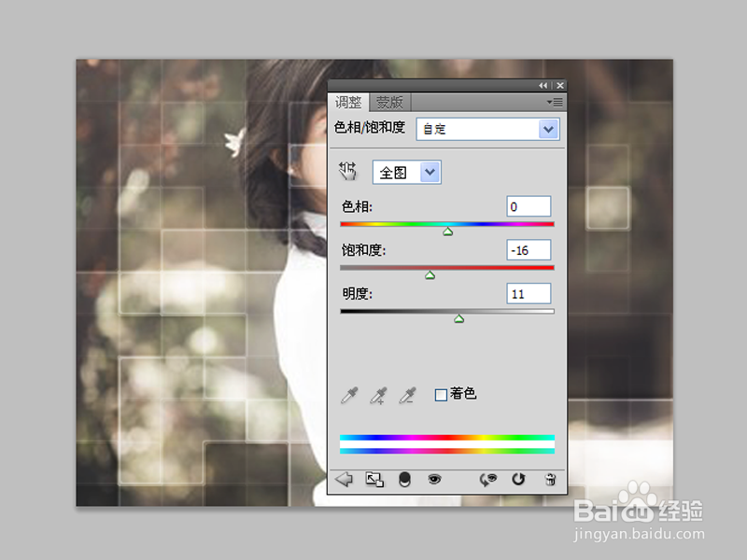Switch to the 蒙版 tab

click(x=389, y=103)
